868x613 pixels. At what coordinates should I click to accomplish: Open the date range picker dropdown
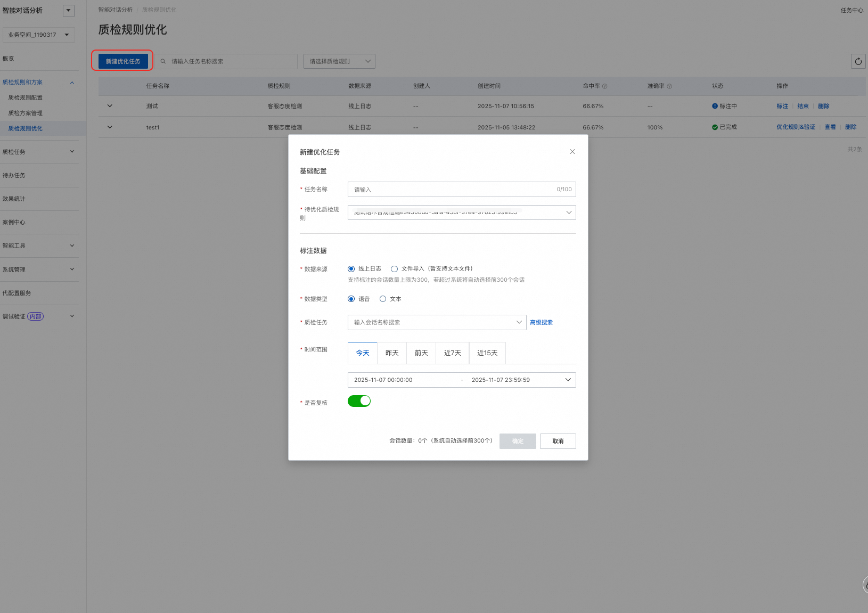[x=568, y=380]
